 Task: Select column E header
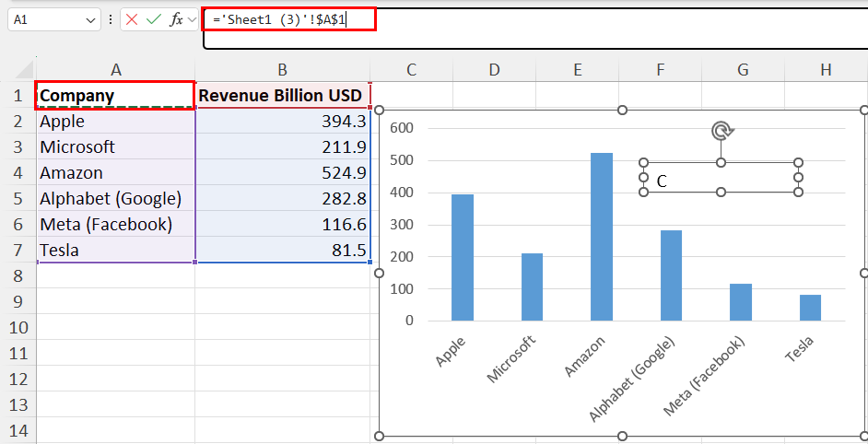coord(578,70)
